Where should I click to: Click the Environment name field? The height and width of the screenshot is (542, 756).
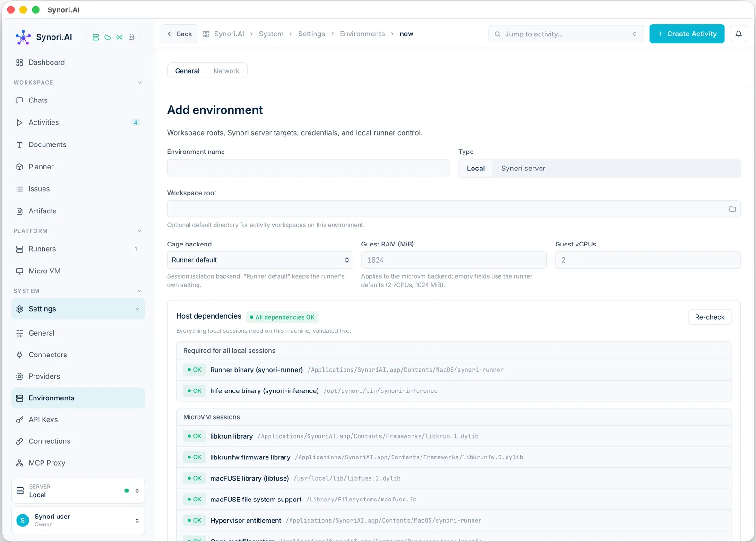point(308,168)
